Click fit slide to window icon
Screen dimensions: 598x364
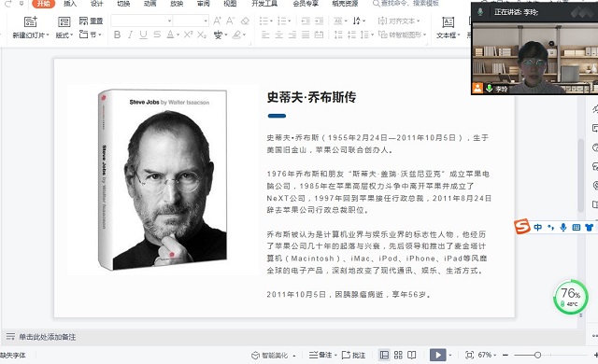(469, 355)
